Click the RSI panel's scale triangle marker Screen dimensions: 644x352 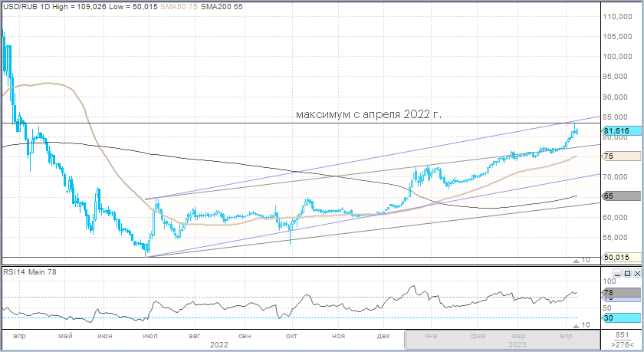tap(577, 325)
